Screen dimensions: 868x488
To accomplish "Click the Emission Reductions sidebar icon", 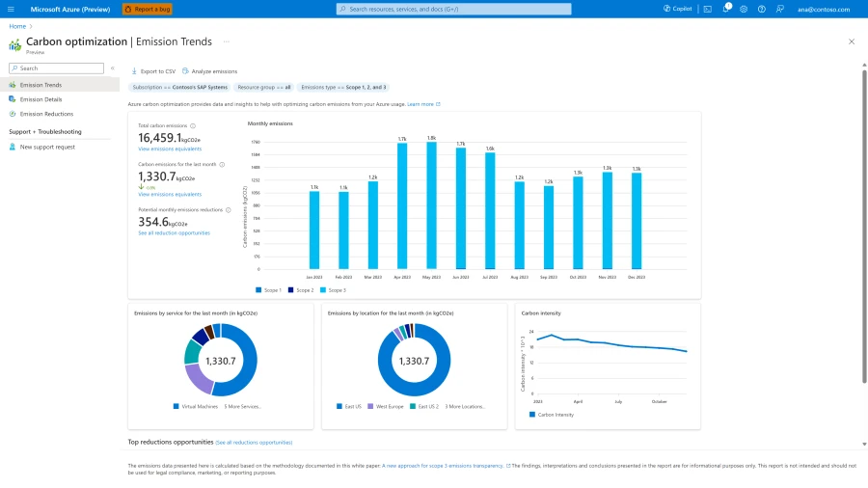I will pos(13,114).
